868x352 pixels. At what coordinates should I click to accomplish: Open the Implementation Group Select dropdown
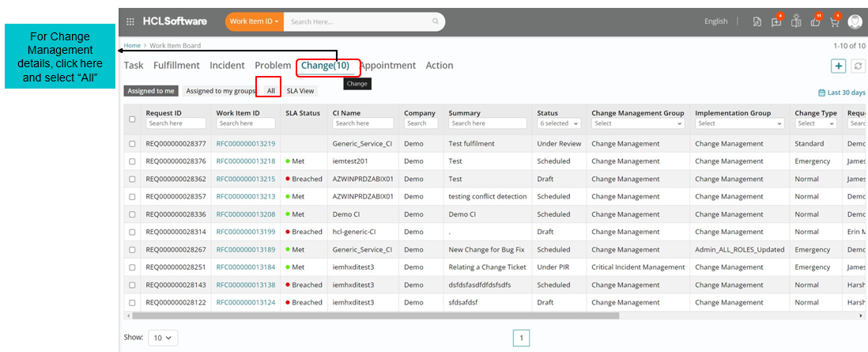point(740,123)
